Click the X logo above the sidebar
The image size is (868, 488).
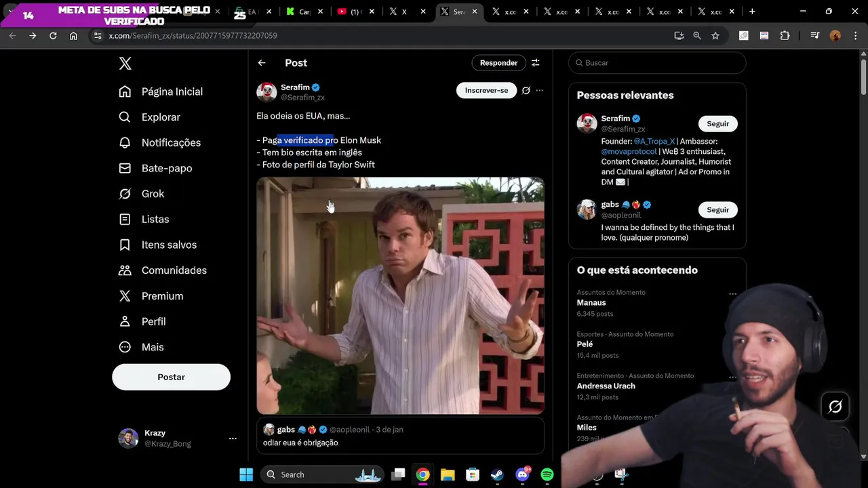click(x=125, y=63)
